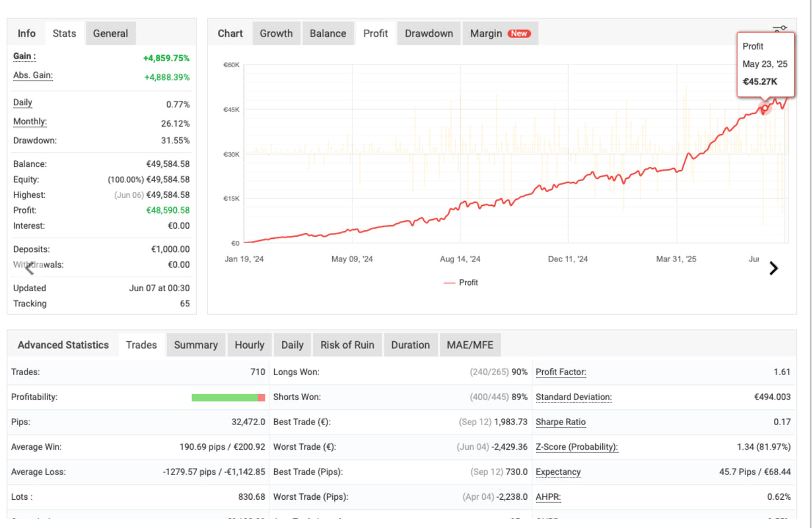Click the Tracking count 65
Screen dimensions: 812x528
pos(185,304)
